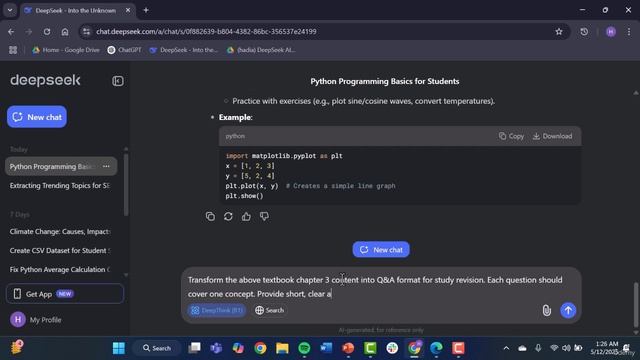640x360 pixels.
Task: Reload the page icon
Action: 47,32
